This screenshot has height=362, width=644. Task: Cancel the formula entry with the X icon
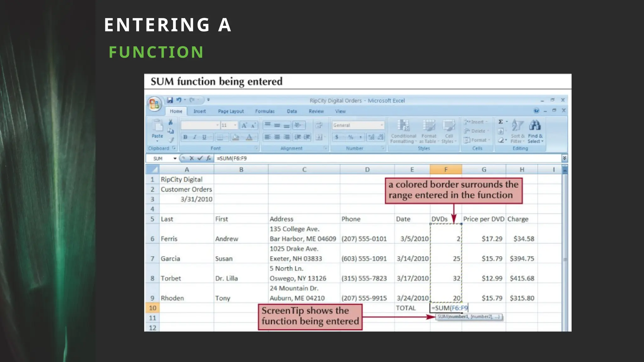(x=192, y=158)
